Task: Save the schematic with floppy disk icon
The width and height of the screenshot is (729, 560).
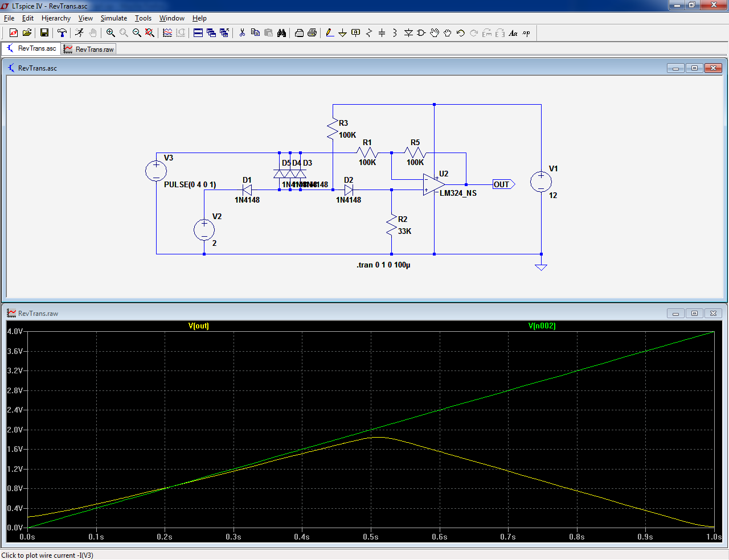Action: (44, 33)
